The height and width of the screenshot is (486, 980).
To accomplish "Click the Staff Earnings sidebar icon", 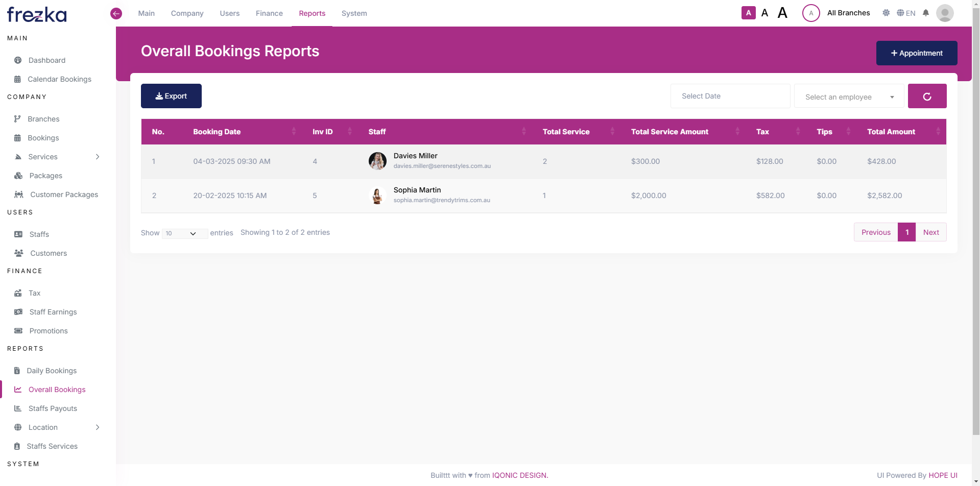I will [18, 312].
